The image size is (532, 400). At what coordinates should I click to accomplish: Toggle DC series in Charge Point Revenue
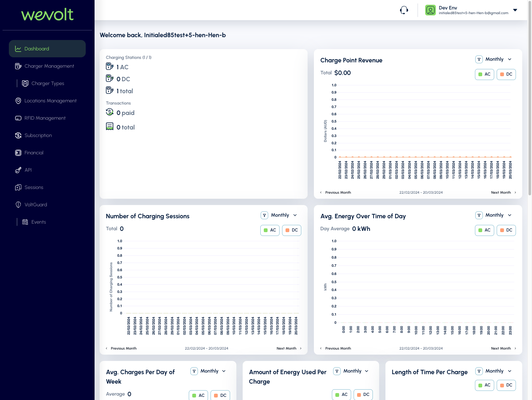click(x=506, y=74)
